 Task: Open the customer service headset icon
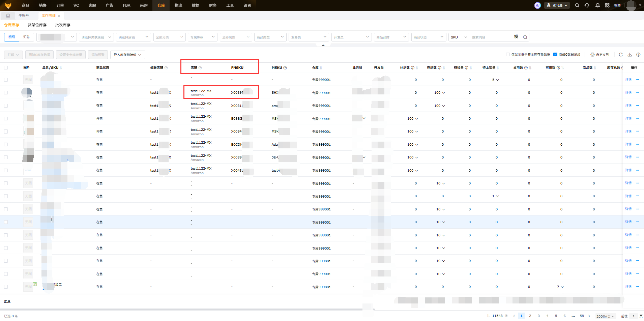(587, 5)
